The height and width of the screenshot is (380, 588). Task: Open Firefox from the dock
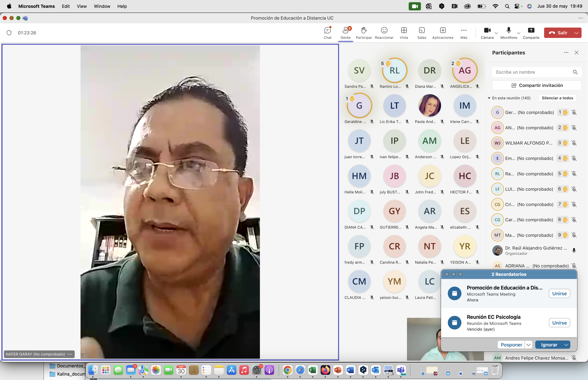point(325,370)
